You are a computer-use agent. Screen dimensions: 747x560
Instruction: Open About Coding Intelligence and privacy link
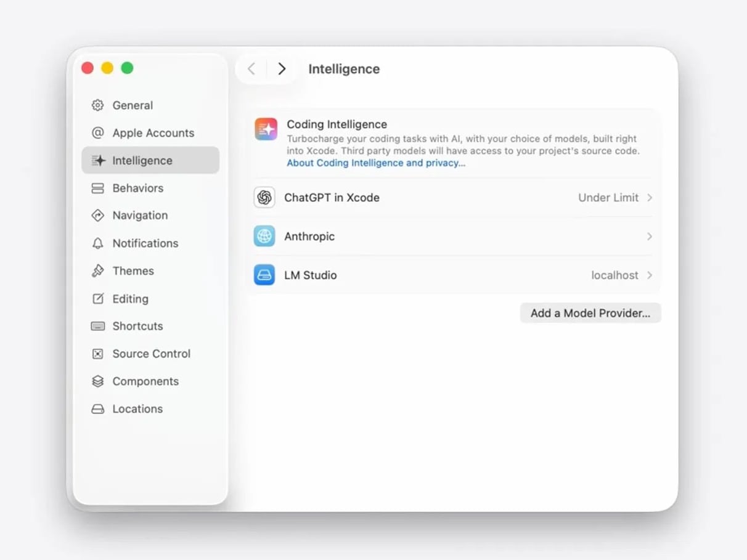coord(375,163)
